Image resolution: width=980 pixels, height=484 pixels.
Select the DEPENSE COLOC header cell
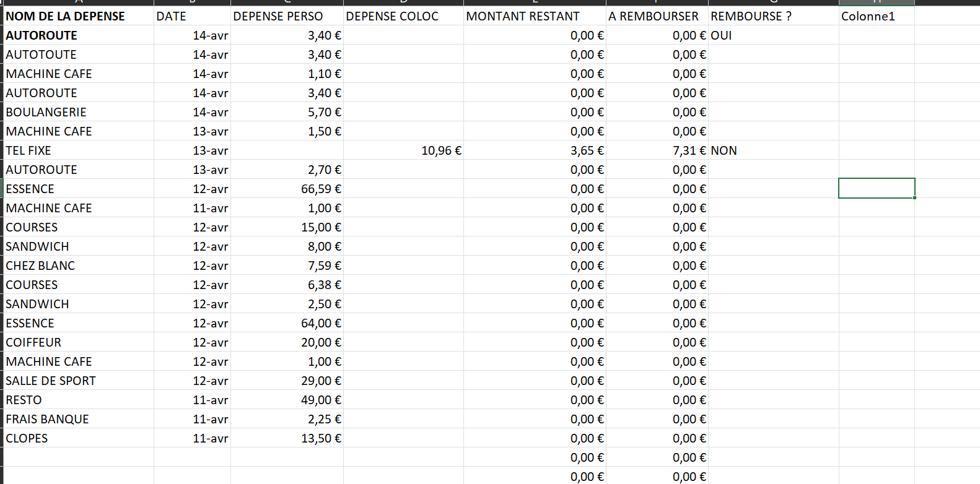[403, 16]
